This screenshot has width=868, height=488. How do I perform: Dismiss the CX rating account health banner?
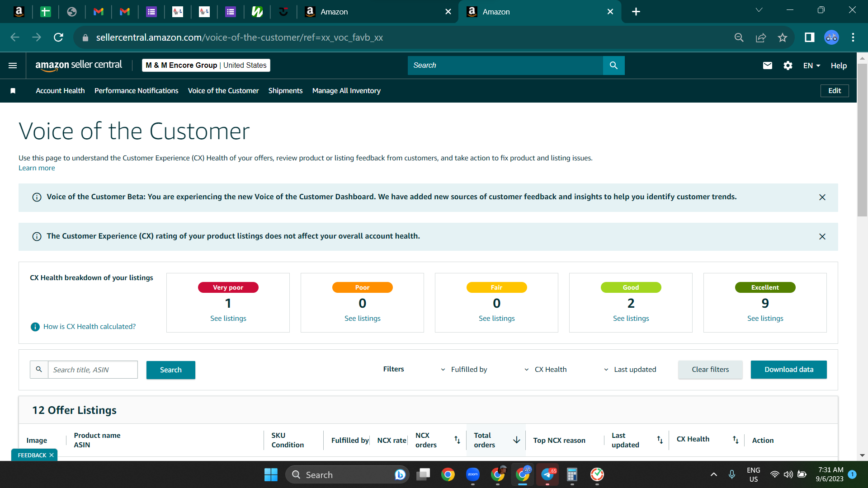(x=822, y=237)
